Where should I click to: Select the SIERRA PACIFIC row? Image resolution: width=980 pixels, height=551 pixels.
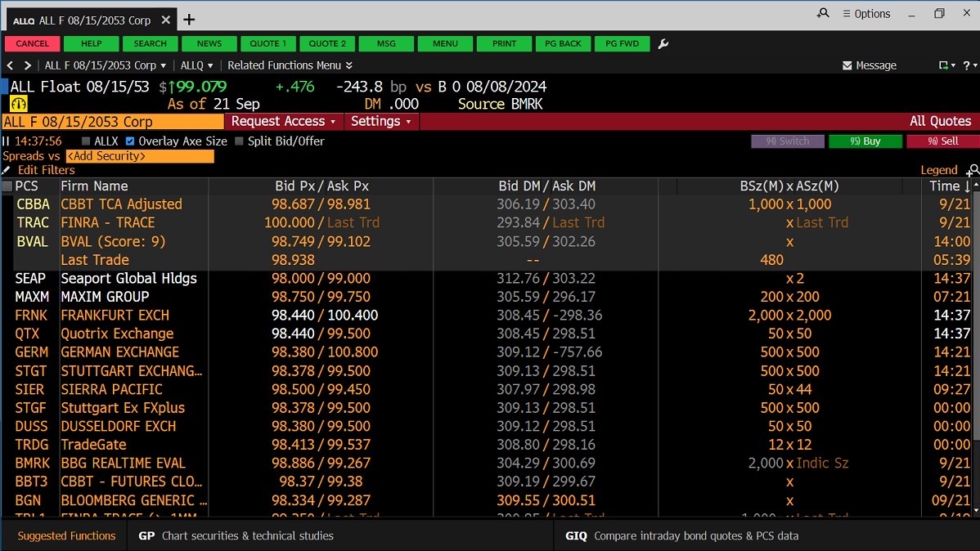click(x=488, y=389)
